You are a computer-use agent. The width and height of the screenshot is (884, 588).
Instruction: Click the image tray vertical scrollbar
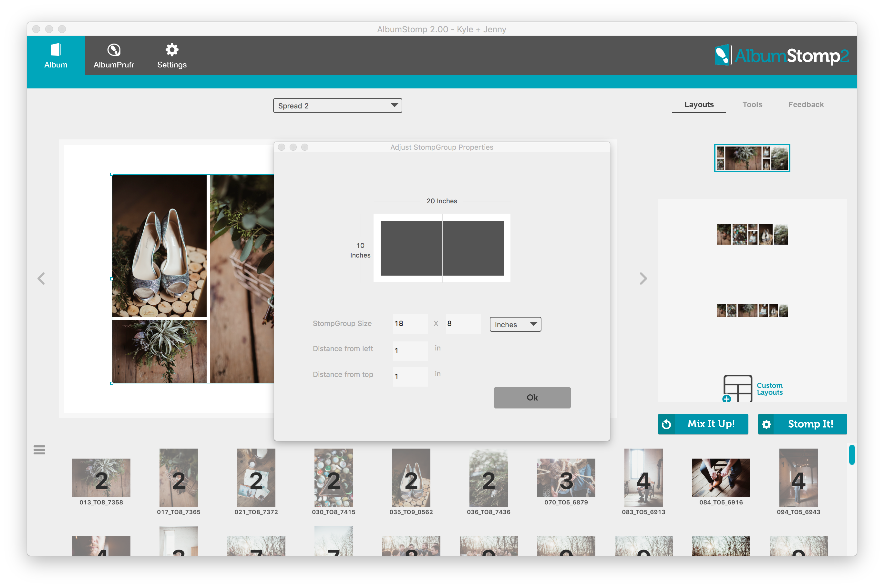pyautogui.click(x=852, y=454)
